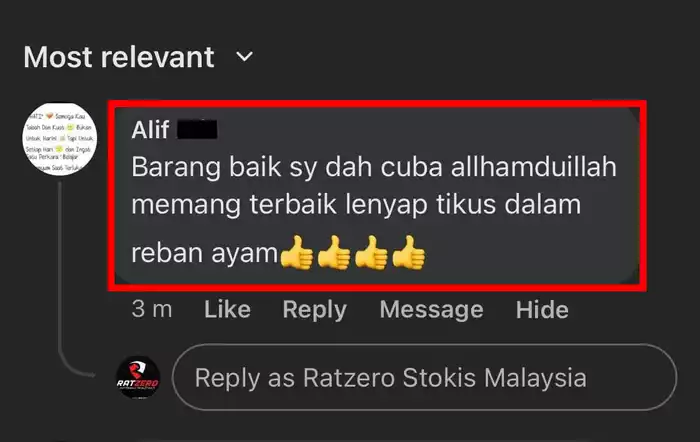The image size is (700, 442).
Task: Hide Alif's comment
Action: tap(542, 309)
